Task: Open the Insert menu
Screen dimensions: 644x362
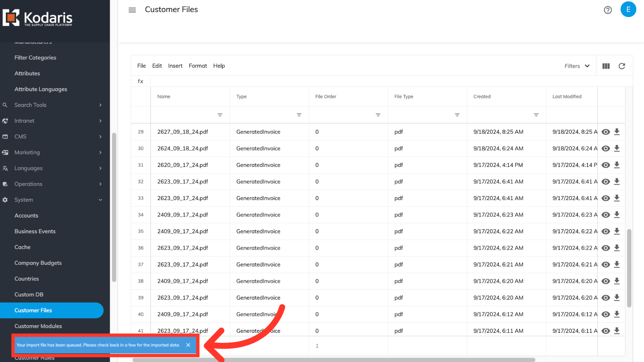Action: point(175,66)
